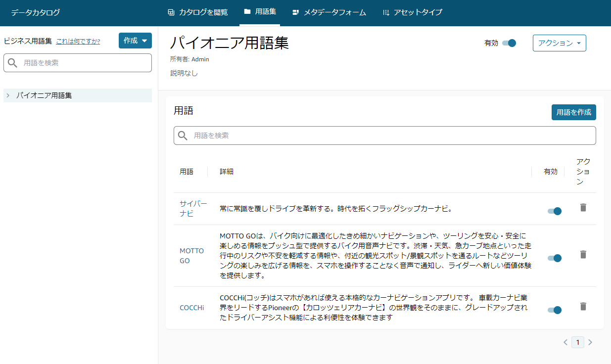611x364 pixels.
Task: Click page number 1
Action: pos(578,342)
